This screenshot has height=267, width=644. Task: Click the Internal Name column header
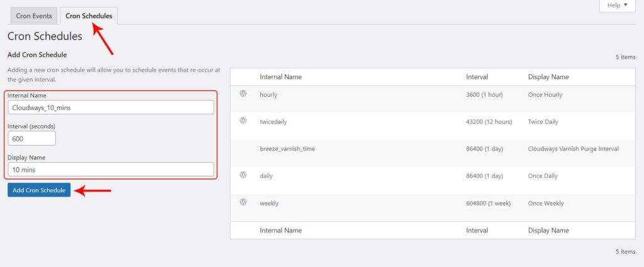click(x=280, y=77)
